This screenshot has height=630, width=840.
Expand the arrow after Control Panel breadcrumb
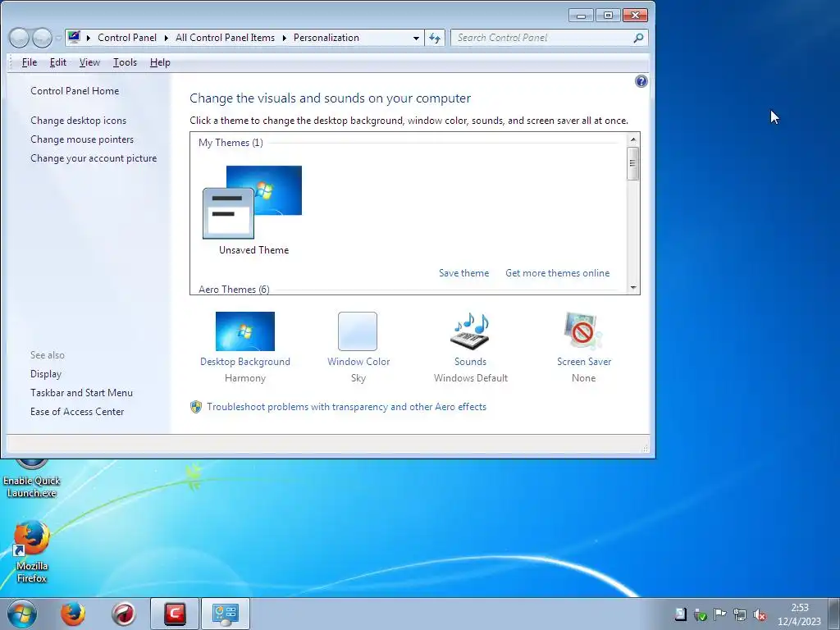click(166, 38)
